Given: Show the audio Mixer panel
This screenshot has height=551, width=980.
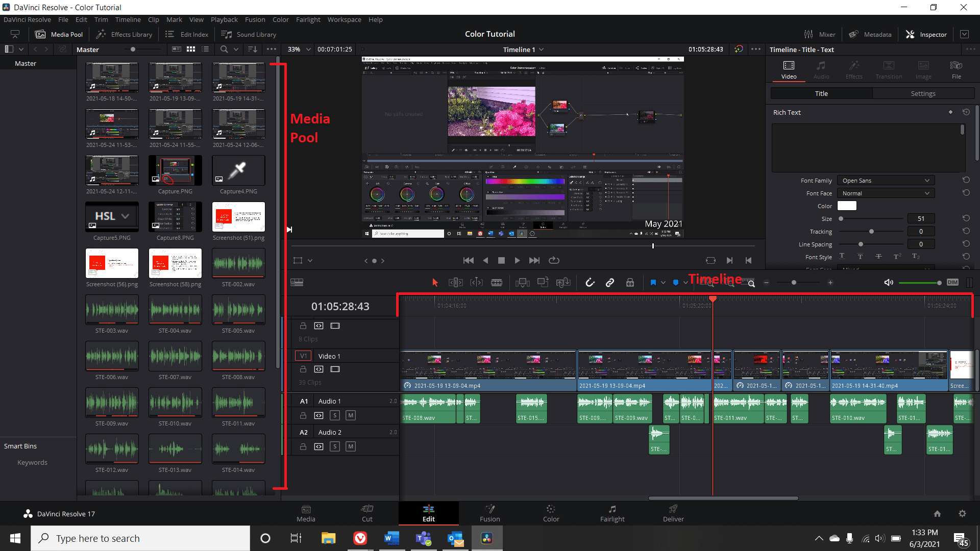Looking at the screenshot, I should pyautogui.click(x=820, y=34).
